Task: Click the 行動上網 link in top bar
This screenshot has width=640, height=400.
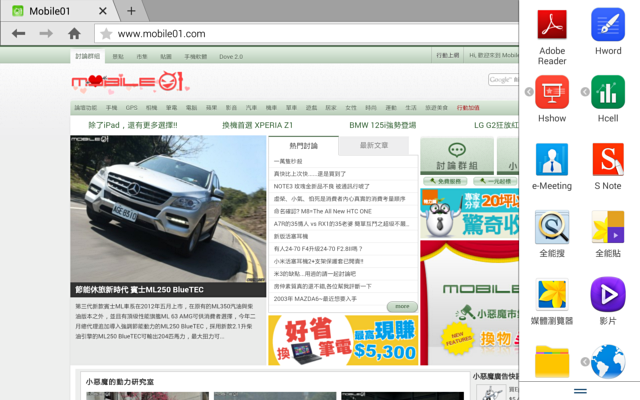Action: 447,55
